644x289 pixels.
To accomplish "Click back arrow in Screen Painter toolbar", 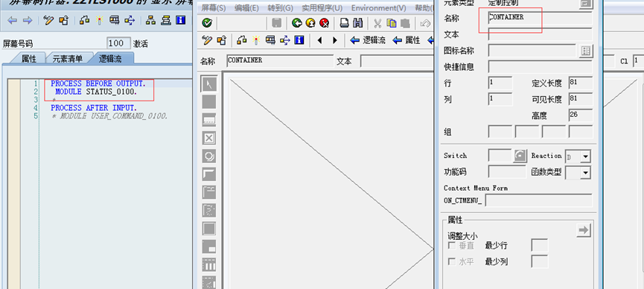I will [13, 21].
